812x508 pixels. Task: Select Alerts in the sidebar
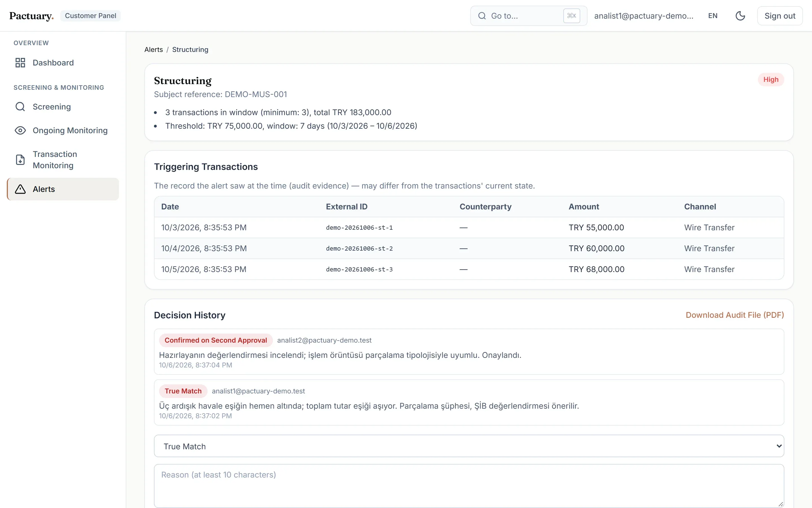(63, 189)
